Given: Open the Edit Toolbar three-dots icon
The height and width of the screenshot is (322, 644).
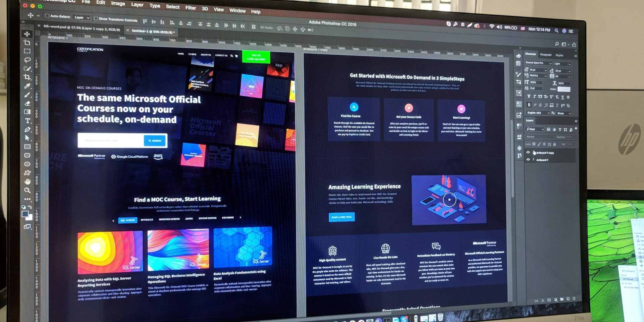Looking at the screenshot, I should click(x=28, y=199).
